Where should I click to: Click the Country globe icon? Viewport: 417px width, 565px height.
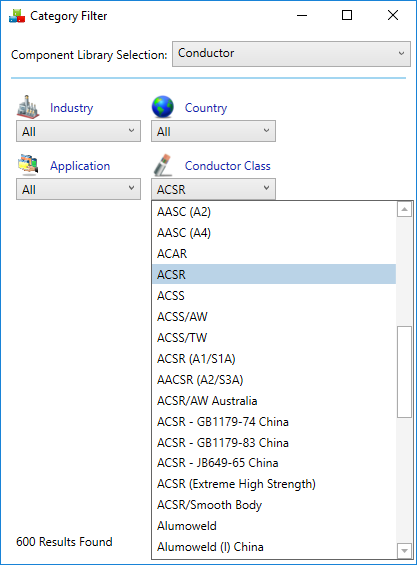pyautogui.click(x=163, y=107)
